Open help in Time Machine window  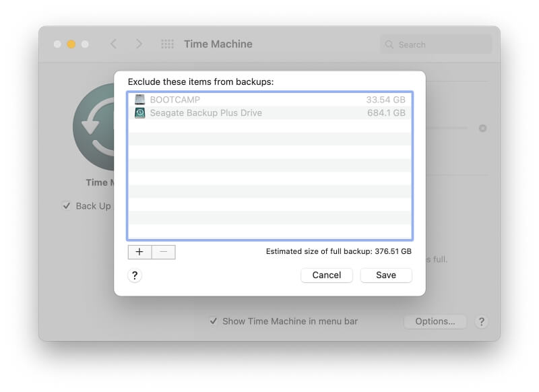click(482, 321)
